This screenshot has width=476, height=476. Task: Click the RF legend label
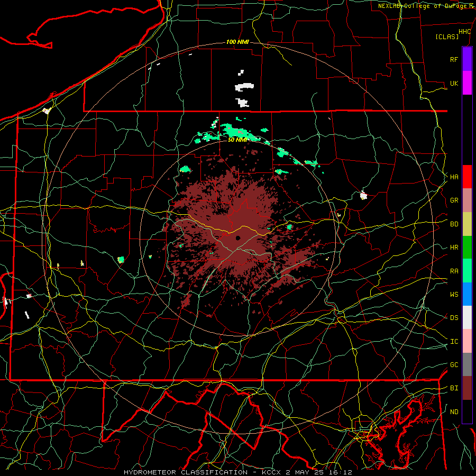[454, 59]
